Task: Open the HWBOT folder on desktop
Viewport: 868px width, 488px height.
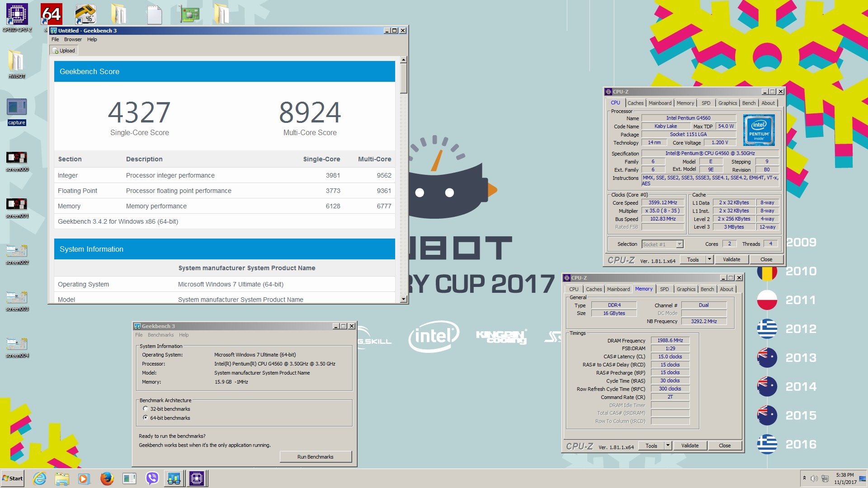Action: [17, 64]
